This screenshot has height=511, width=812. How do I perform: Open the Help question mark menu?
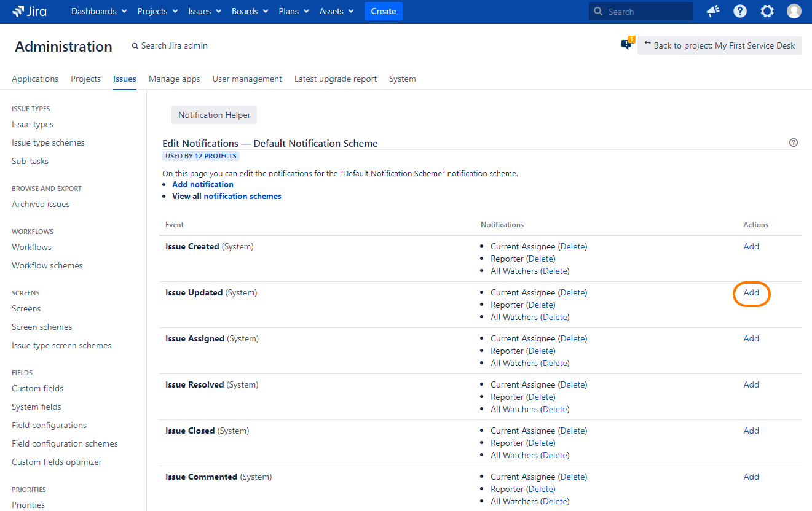(740, 11)
